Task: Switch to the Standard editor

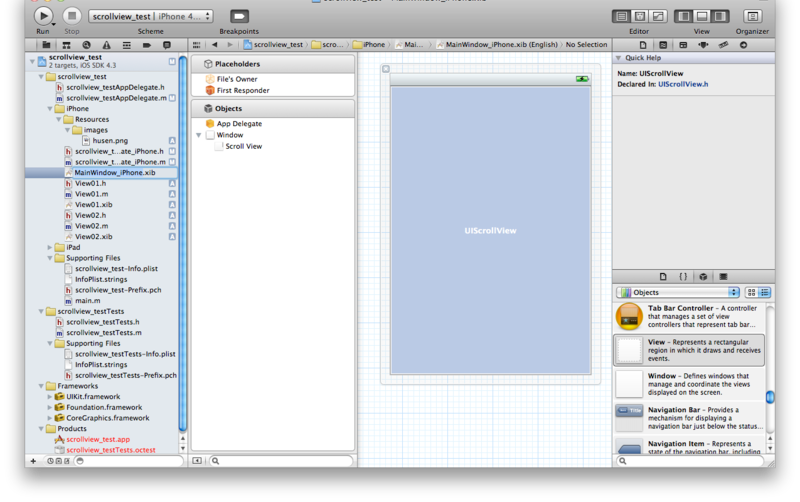Action: point(621,16)
